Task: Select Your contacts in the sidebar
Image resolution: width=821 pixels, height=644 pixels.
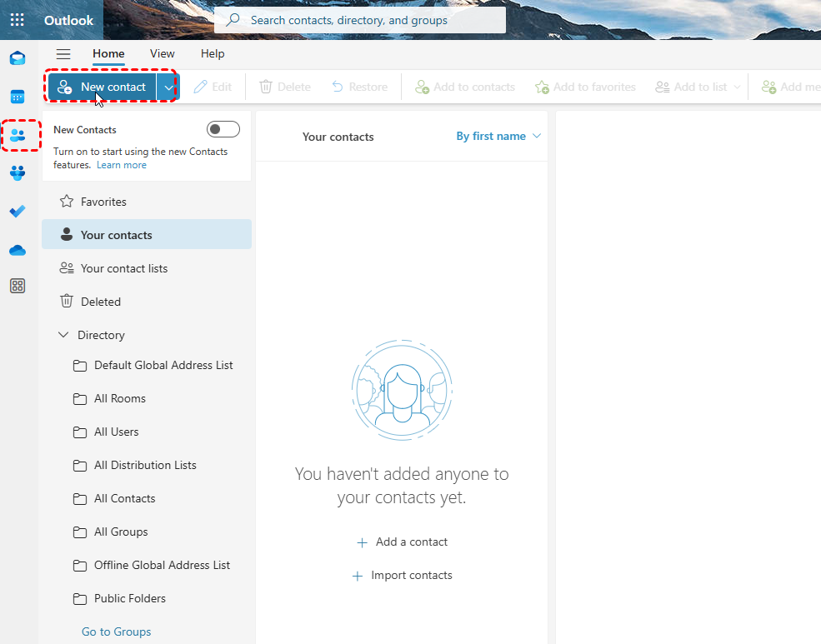Action: point(147,234)
